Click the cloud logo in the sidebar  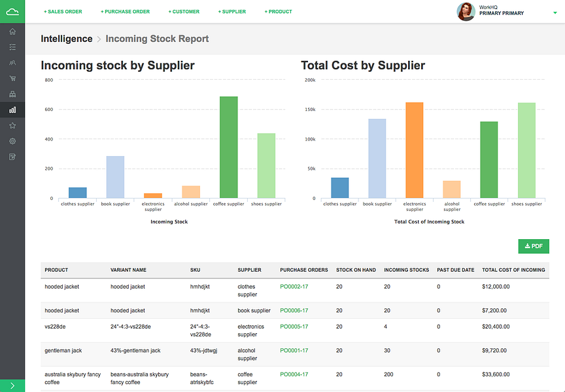pos(12,11)
